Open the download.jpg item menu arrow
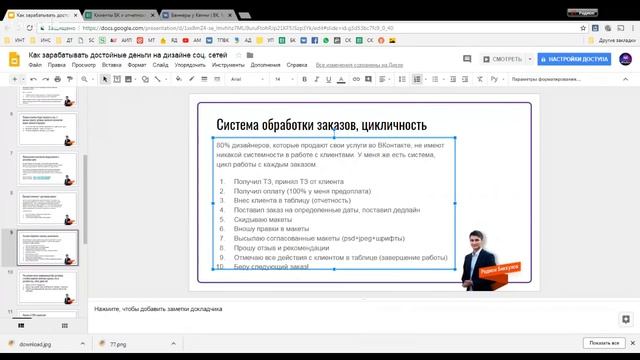 pos(82,344)
